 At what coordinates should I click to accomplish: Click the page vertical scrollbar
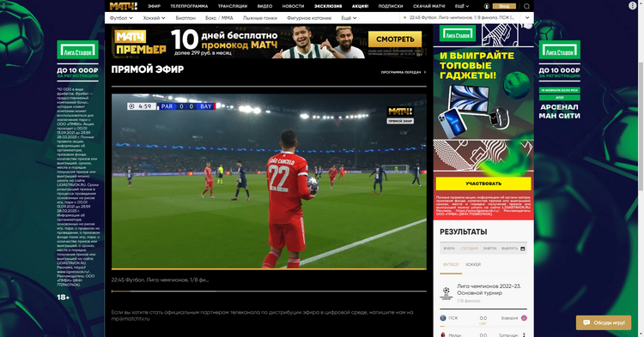tap(641, 127)
